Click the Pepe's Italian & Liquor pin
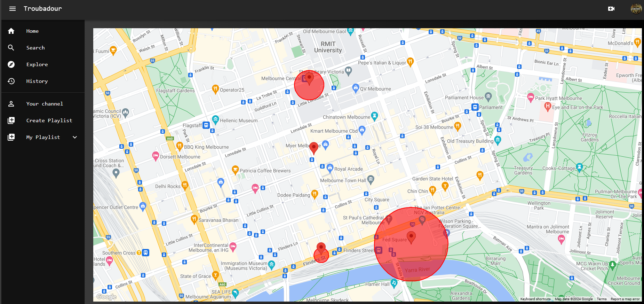The width and height of the screenshot is (644, 304). (410, 62)
